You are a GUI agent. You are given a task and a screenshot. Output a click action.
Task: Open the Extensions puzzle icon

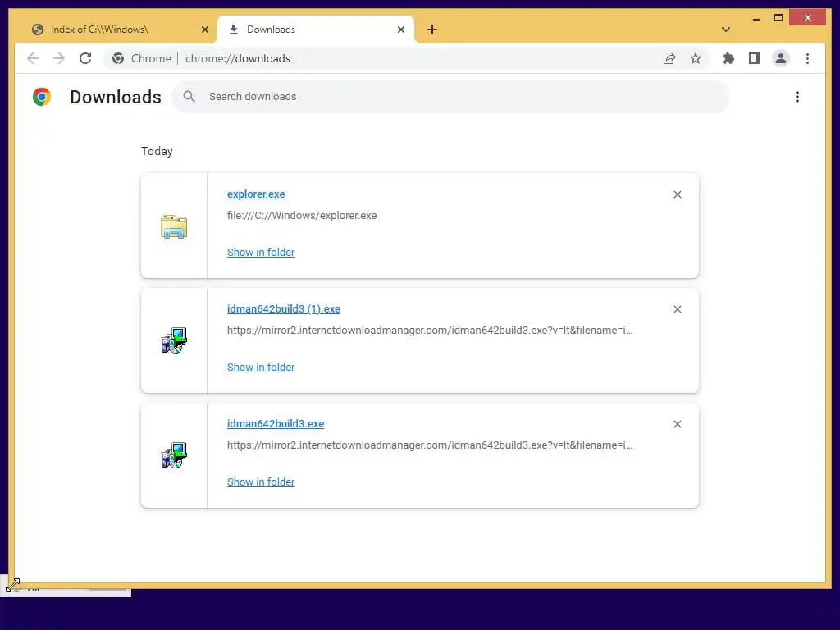click(728, 58)
